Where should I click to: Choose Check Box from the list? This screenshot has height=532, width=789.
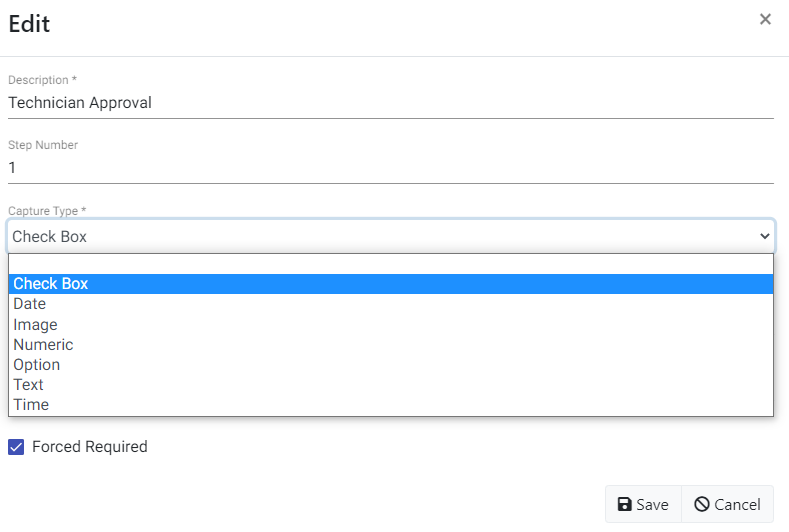51,284
